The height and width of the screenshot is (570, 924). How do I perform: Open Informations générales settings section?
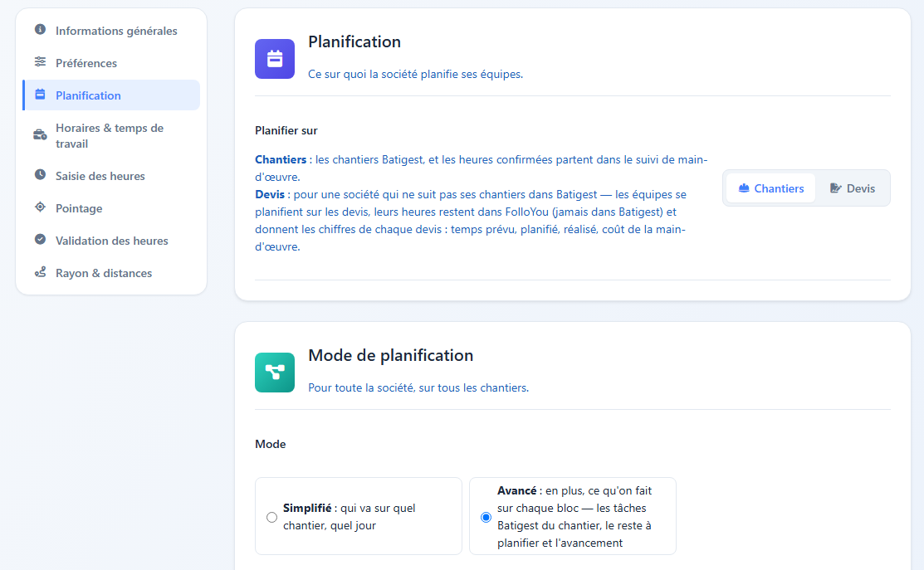(111, 31)
